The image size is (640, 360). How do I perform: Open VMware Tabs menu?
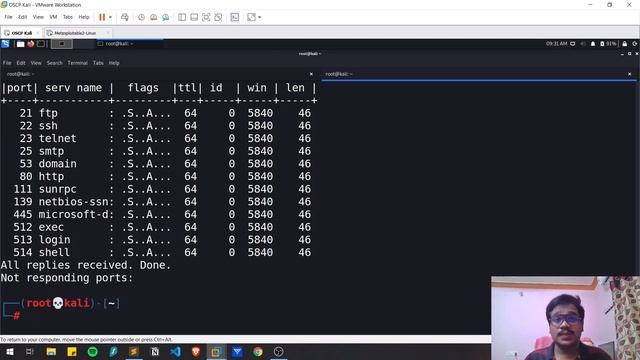(x=67, y=17)
